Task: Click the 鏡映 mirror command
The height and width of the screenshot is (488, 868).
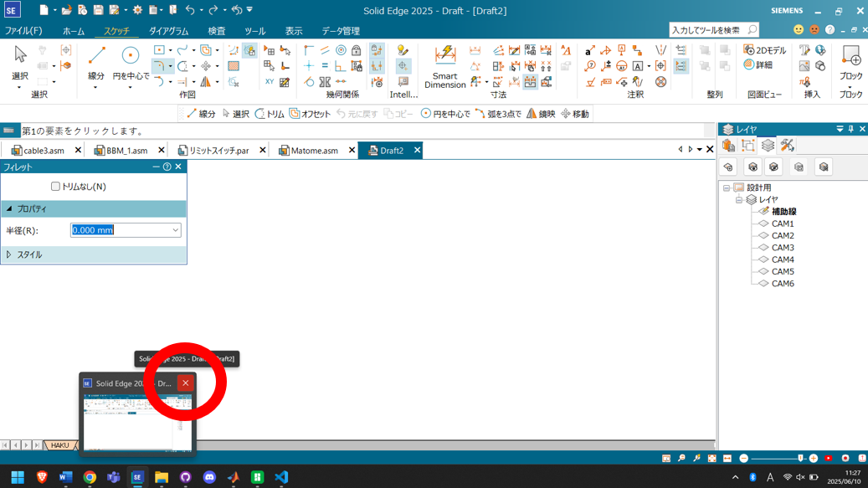Action: pyautogui.click(x=540, y=114)
